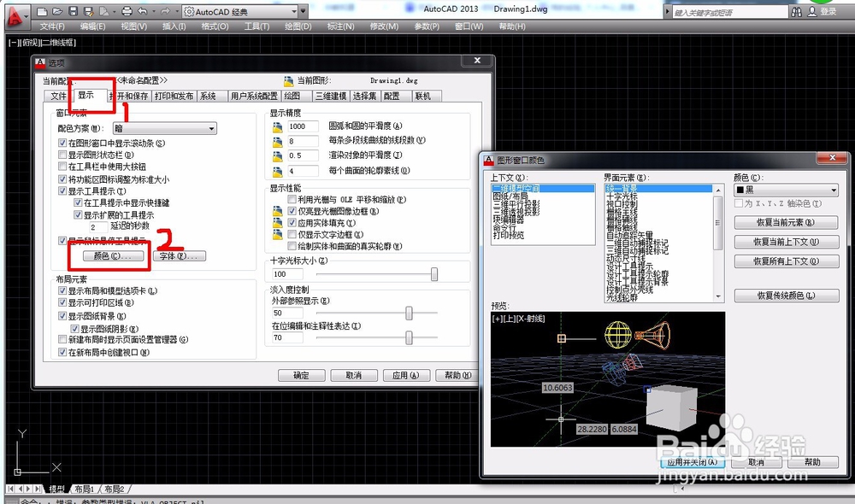The image size is (855, 504).
Task: Enable 显示图形状态栏 checkbox
Action: point(62,155)
